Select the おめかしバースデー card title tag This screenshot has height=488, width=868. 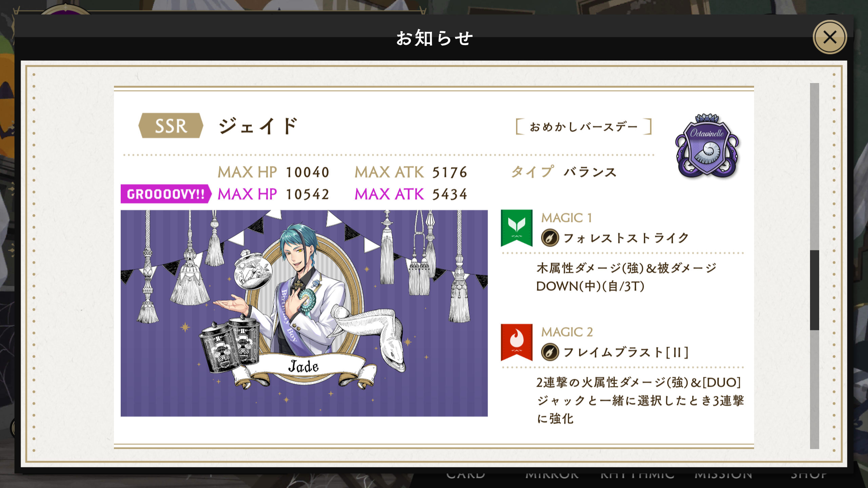click(x=584, y=127)
